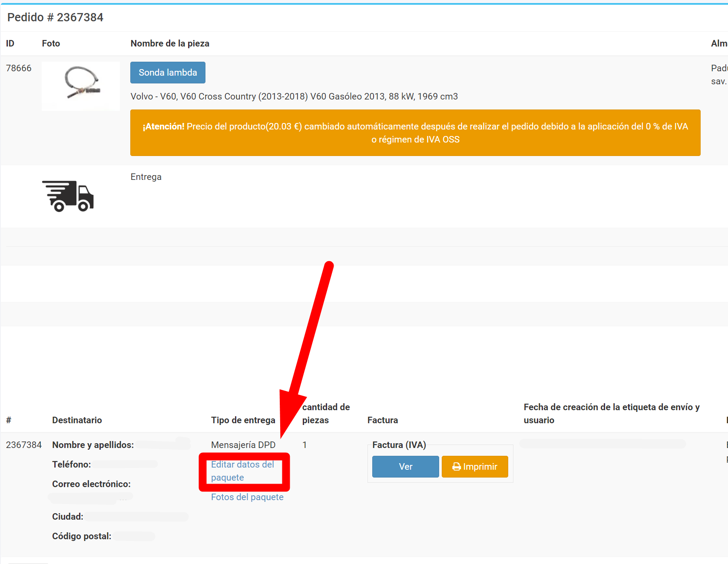Select the Tipo de entrega header
The width and height of the screenshot is (728, 564).
pos(243,420)
